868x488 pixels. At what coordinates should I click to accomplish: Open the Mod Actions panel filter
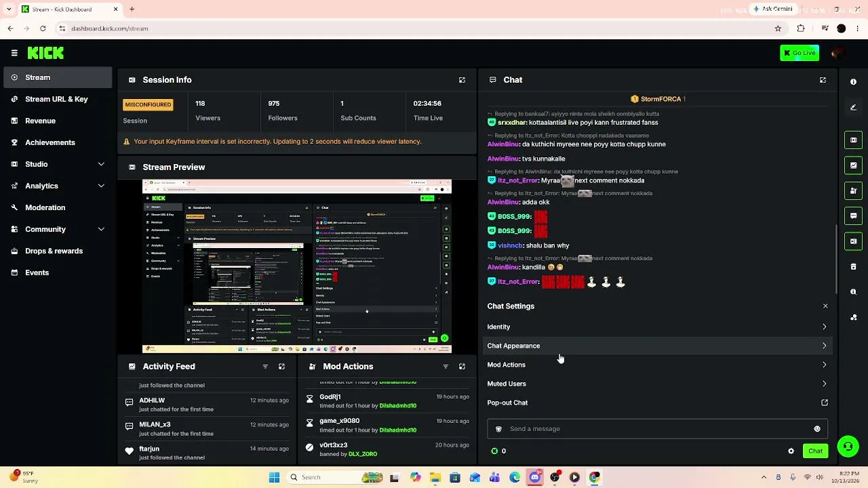click(x=446, y=367)
